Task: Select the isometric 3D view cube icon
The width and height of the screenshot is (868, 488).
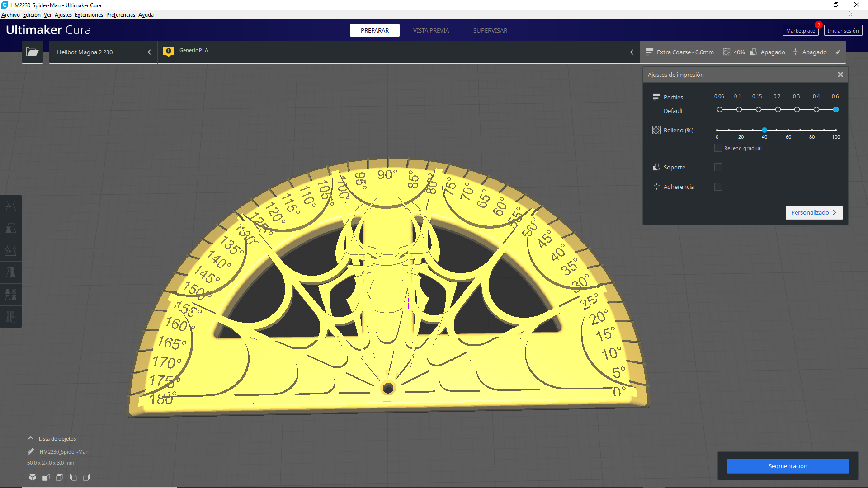Action: (32, 477)
